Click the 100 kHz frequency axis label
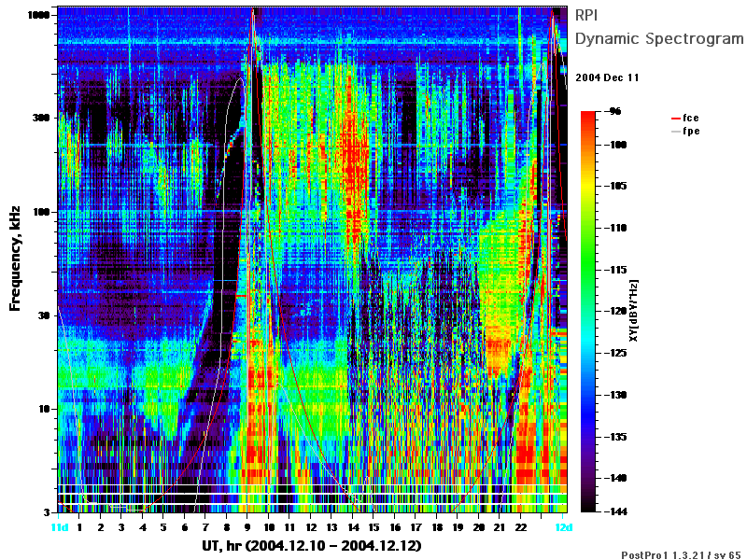The width and height of the screenshot is (747, 560). coord(41,212)
